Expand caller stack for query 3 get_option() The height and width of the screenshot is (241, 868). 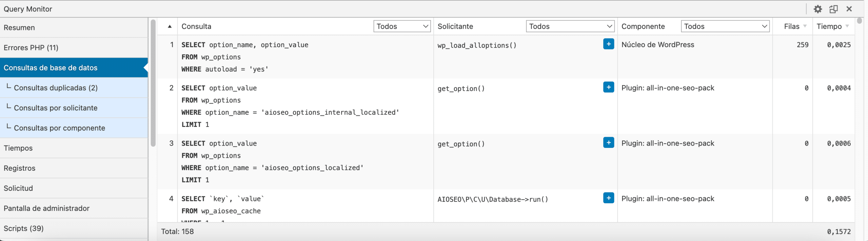click(x=608, y=143)
